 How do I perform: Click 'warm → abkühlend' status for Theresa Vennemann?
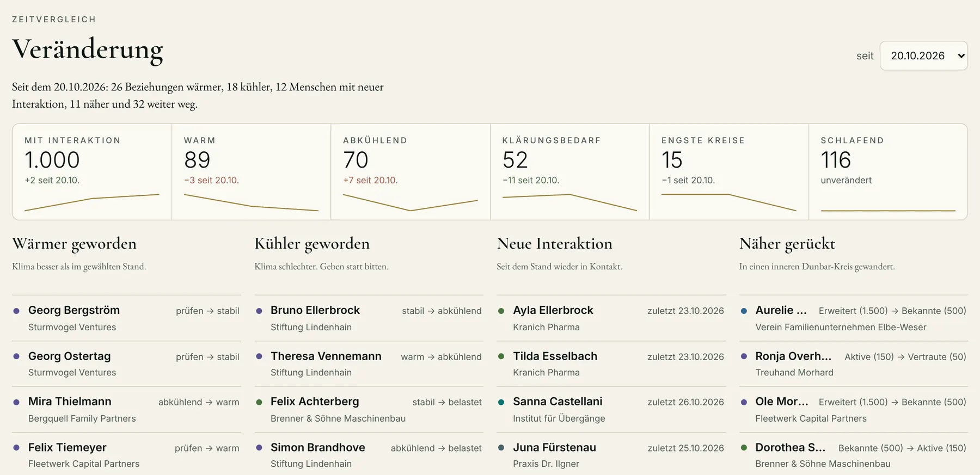[x=441, y=357]
